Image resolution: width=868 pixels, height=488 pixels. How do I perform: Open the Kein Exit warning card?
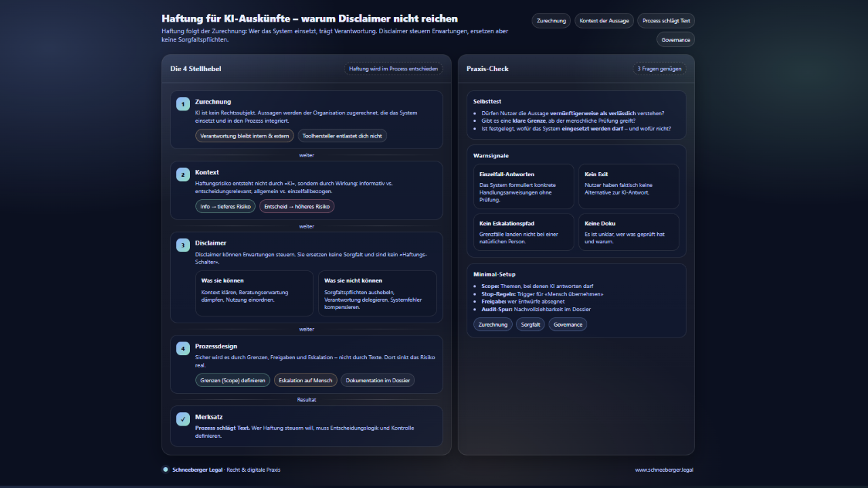coord(629,186)
